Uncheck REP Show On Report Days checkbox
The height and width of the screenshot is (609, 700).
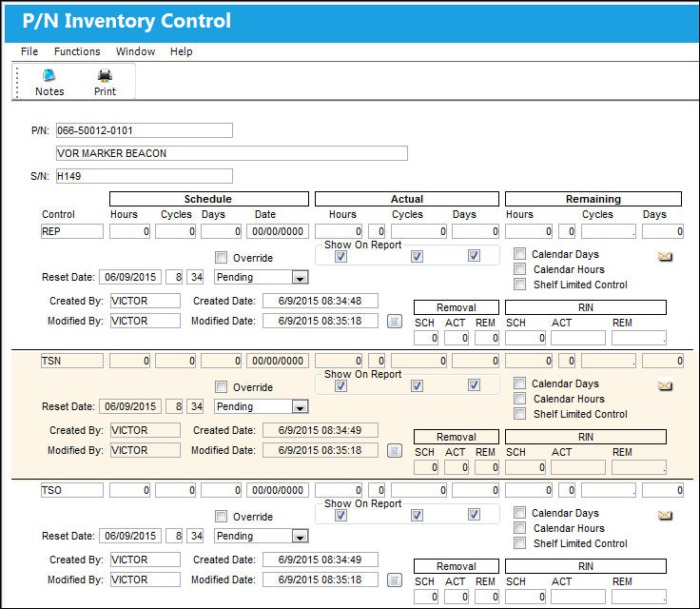(x=474, y=256)
